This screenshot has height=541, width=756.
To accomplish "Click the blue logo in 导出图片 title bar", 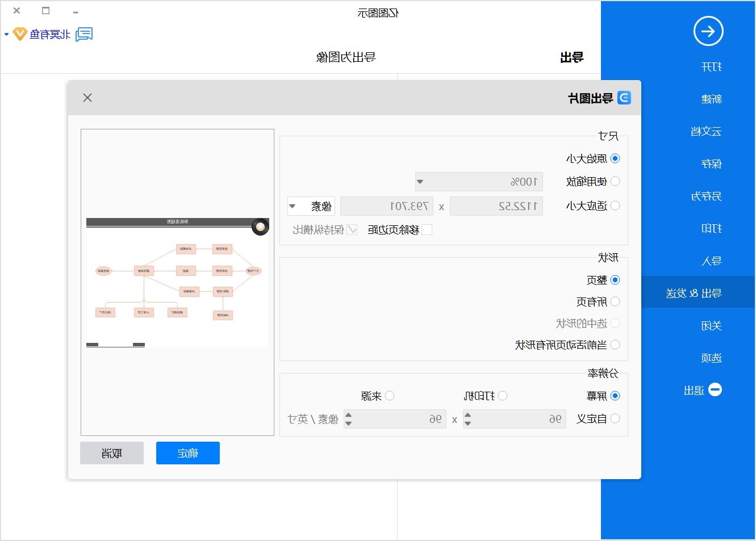I will click(624, 98).
